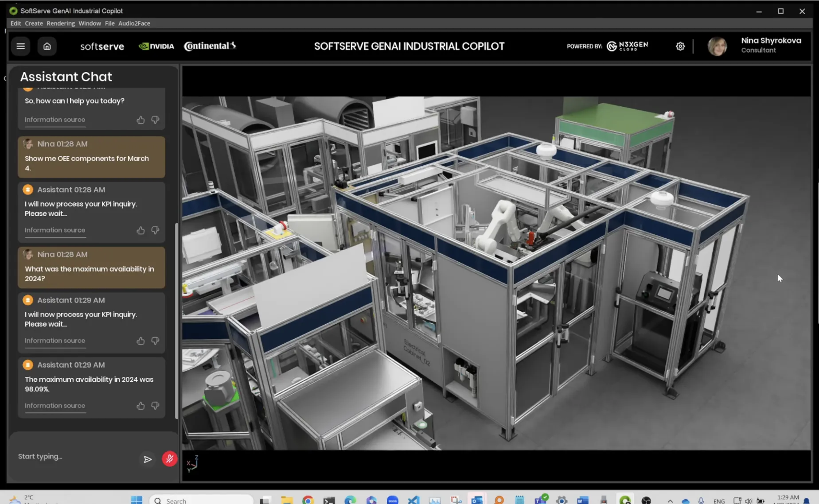Open Information source under 98.09% answer

pyautogui.click(x=55, y=406)
